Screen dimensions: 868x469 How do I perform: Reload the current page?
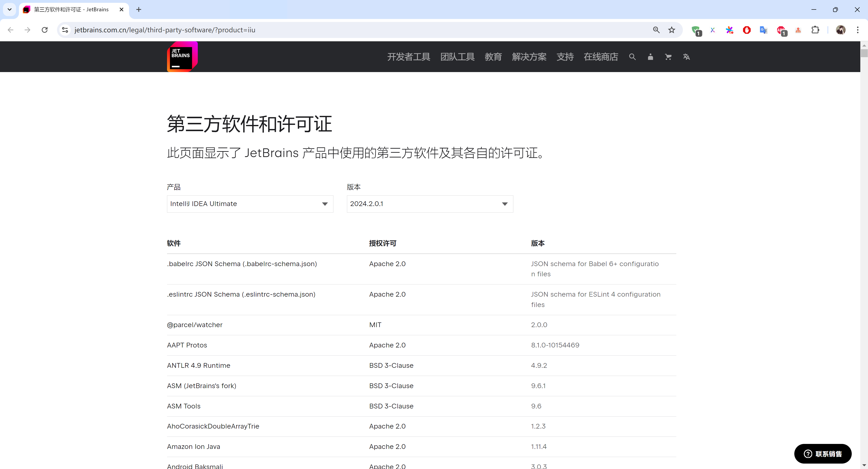pyautogui.click(x=45, y=30)
